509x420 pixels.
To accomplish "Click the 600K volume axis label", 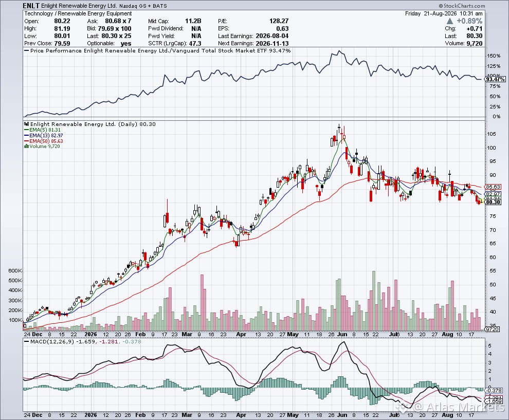I will 15,271.
